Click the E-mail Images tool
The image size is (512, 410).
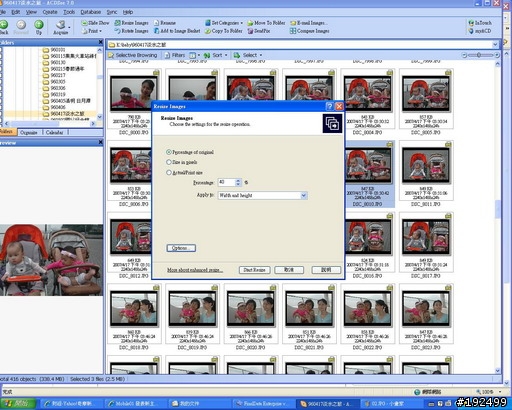[x=309, y=23]
